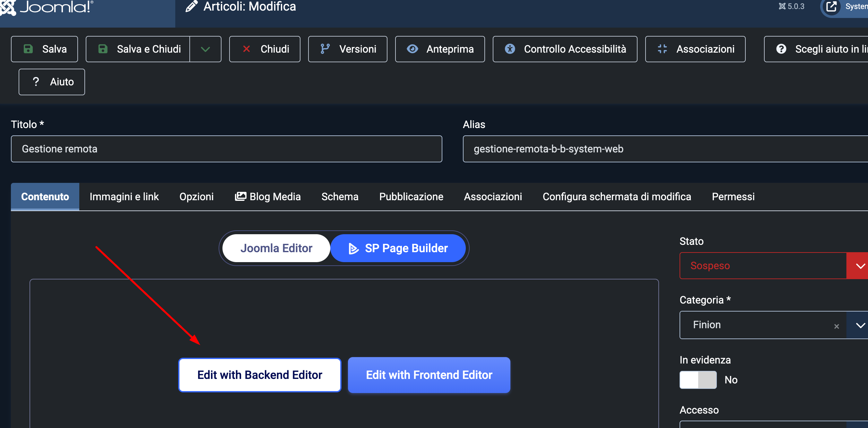
Task: Click the Controllo Accessibilità icon
Action: pos(510,49)
